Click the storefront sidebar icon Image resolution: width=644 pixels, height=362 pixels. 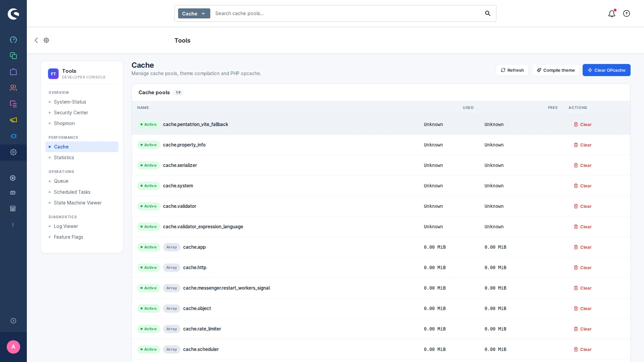[13, 208]
